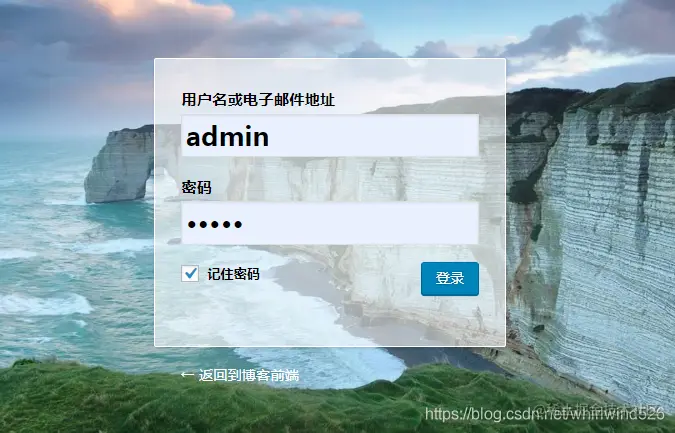
Task: Click the empty area after the password dots
Action: [x=361, y=223]
